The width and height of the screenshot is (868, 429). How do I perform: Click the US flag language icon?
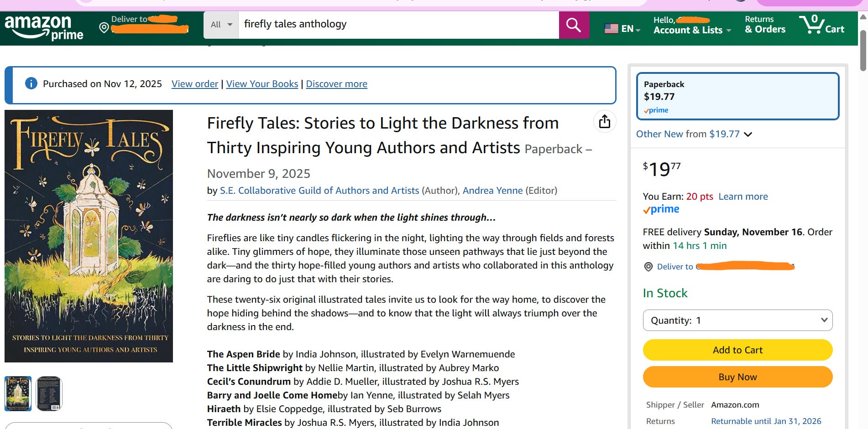click(x=611, y=29)
